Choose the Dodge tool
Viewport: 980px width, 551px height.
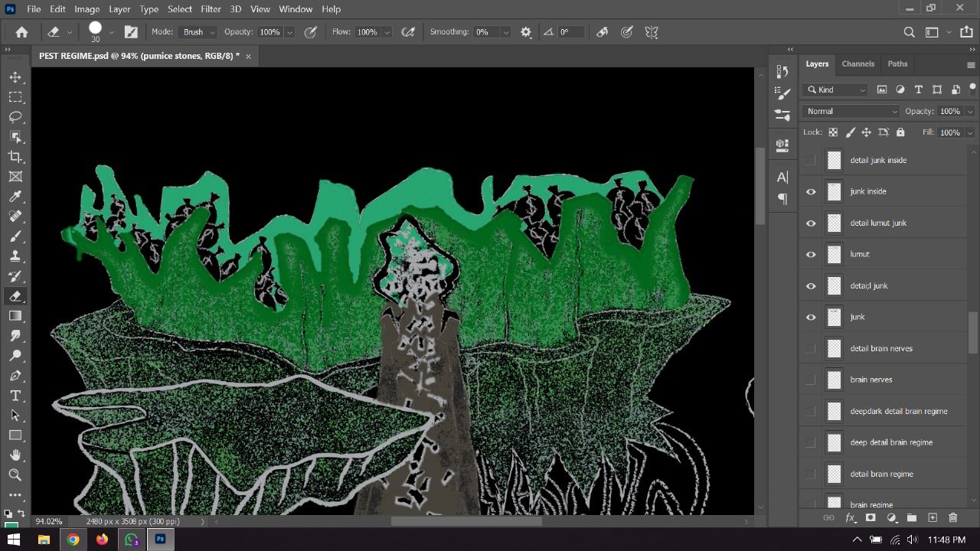(x=15, y=356)
